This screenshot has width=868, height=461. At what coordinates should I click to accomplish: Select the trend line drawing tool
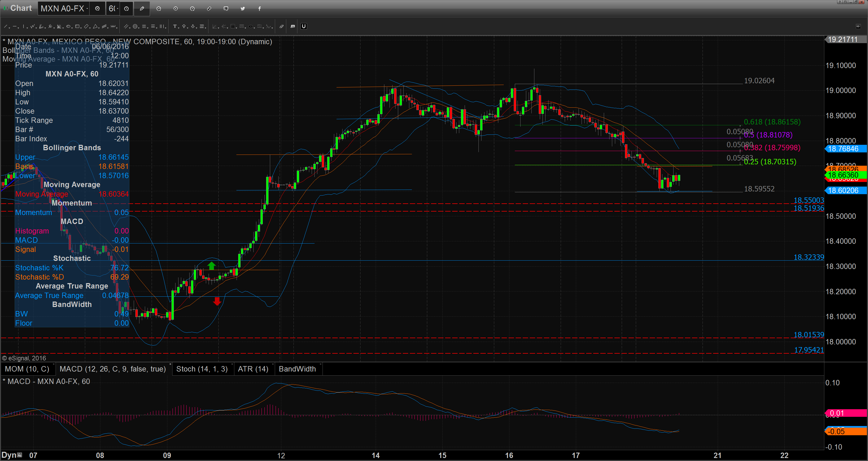pos(5,26)
